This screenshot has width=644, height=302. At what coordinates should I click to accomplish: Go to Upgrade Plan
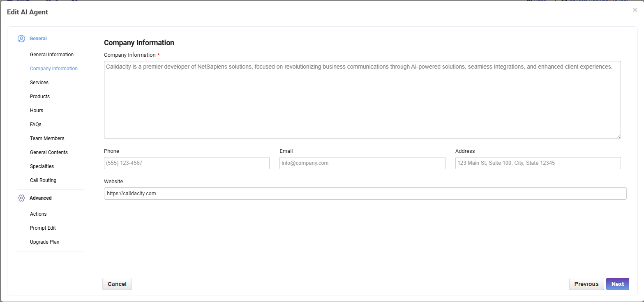44,242
